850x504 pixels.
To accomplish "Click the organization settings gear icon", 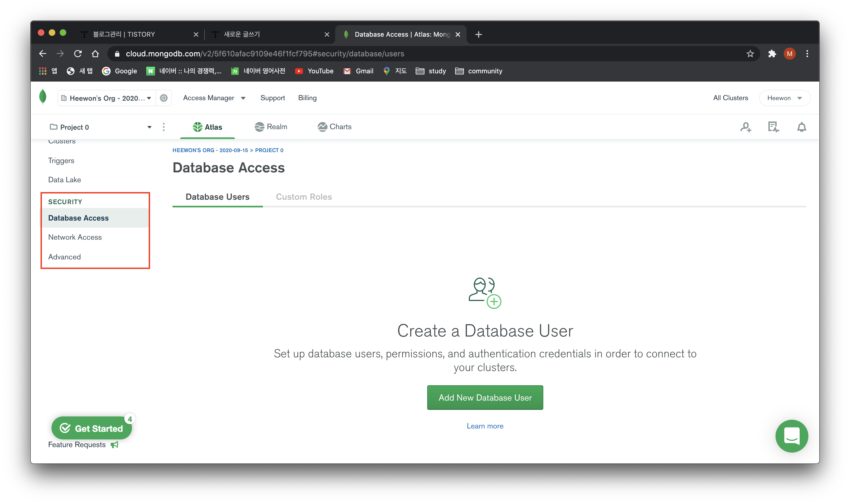I will click(x=163, y=98).
